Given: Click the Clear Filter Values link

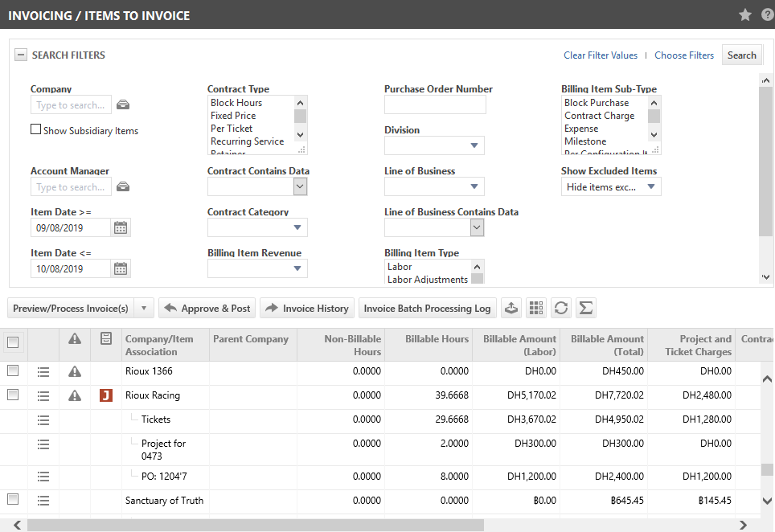Looking at the screenshot, I should 601,55.
